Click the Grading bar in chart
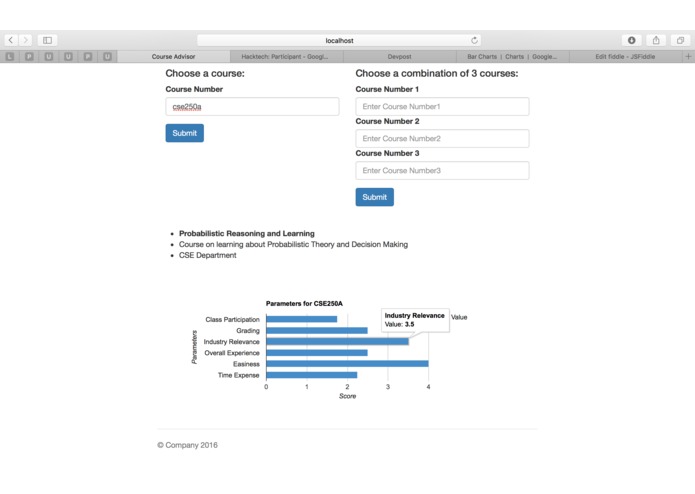 click(x=317, y=331)
